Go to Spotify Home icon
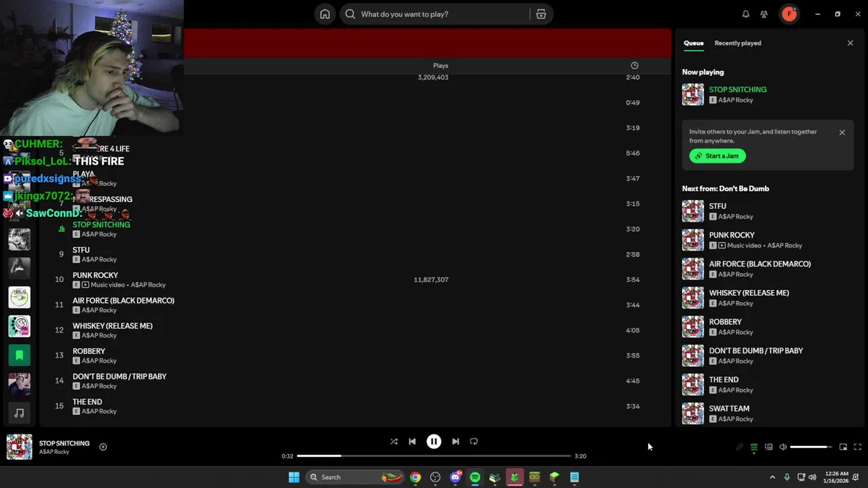The height and width of the screenshot is (488, 868). tap(325, 14)
